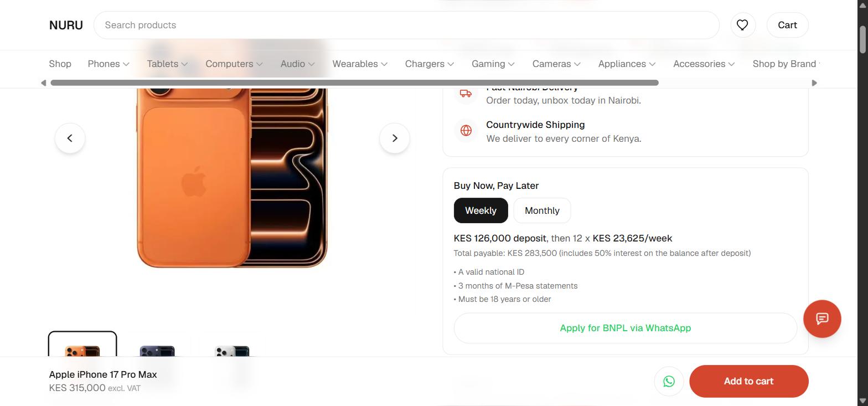868x406 pixels.
Task: Click the 3 months of M-Pesa statements line
Action: 515,286
